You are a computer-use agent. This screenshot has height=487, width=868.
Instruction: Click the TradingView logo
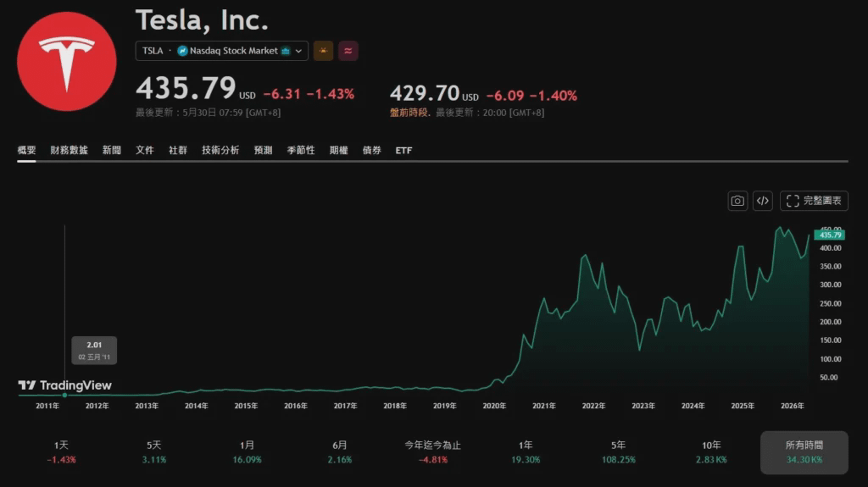tap(64, 385)
